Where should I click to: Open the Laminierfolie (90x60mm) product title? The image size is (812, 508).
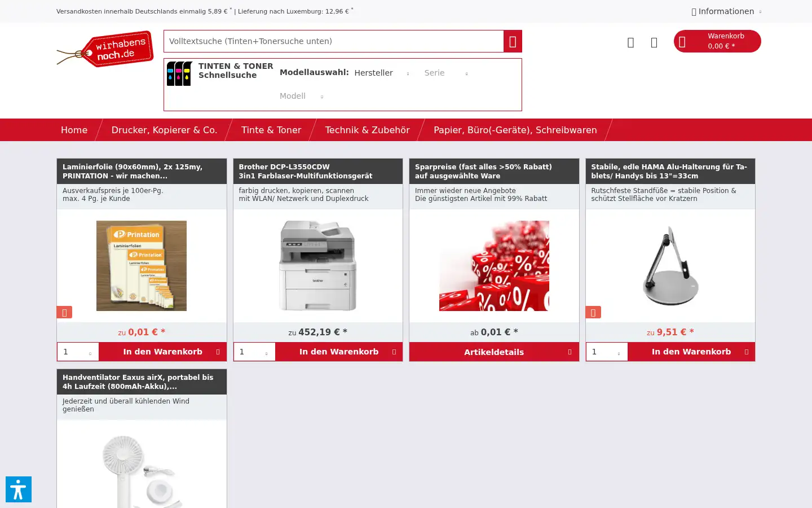133,171
